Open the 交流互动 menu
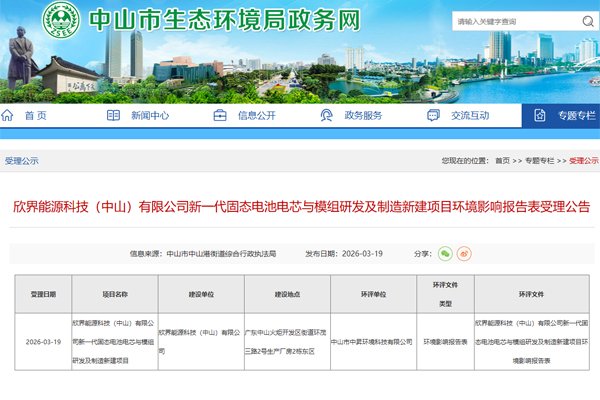The width and height of the screenshot is (600, 400). [x=470, y=115]
